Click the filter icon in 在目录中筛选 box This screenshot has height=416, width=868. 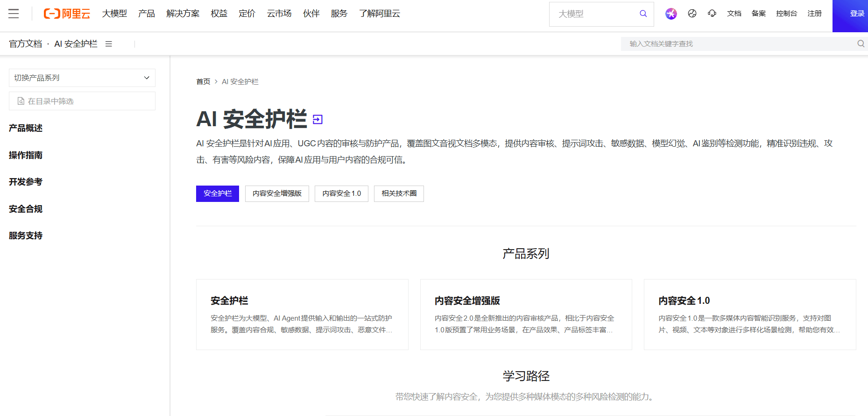tap(21, 101)
